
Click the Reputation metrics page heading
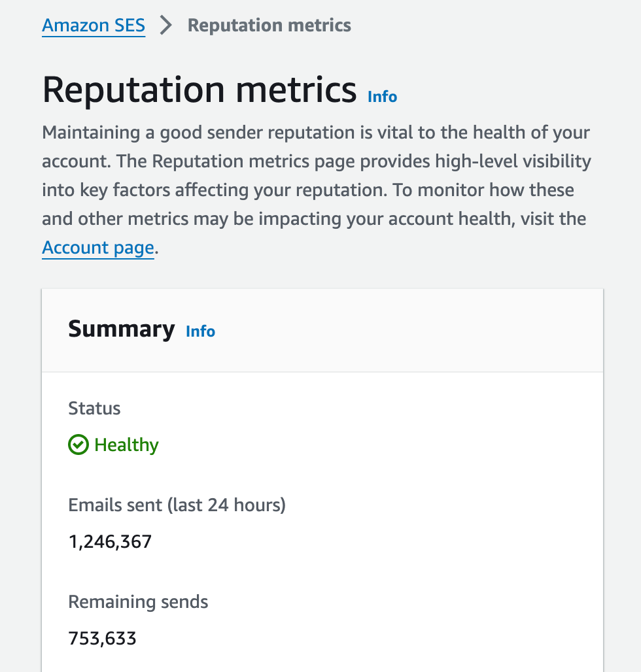point(199,90)
